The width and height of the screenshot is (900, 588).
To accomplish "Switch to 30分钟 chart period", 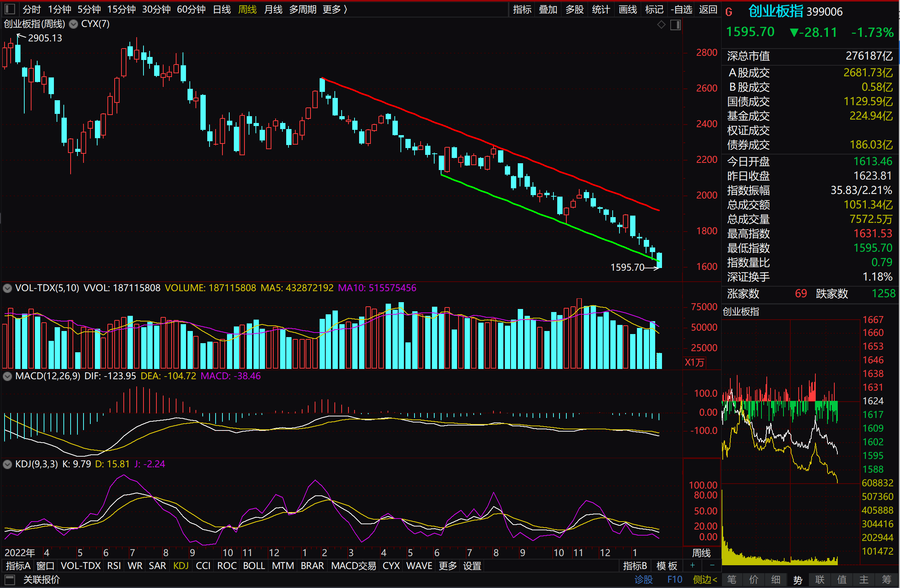I will point(156,9).
